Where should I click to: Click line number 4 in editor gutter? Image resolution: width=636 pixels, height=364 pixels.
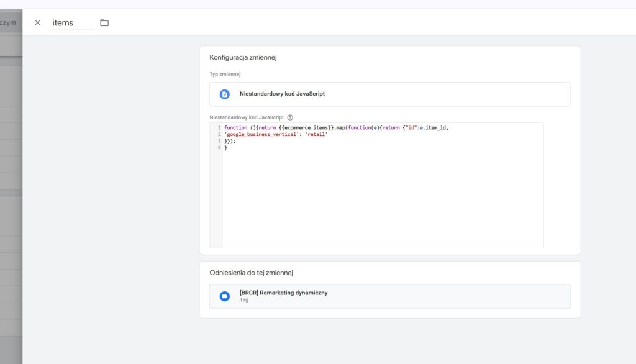(x=219, y=148)
